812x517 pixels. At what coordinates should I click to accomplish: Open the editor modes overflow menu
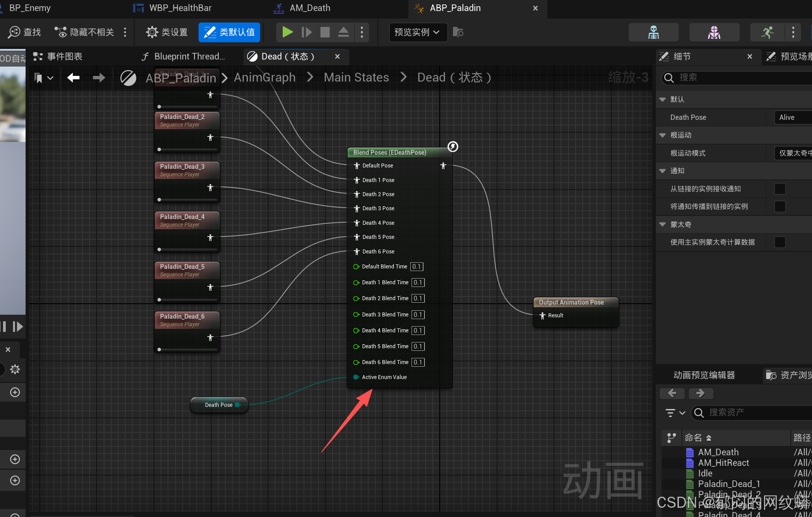793,32
